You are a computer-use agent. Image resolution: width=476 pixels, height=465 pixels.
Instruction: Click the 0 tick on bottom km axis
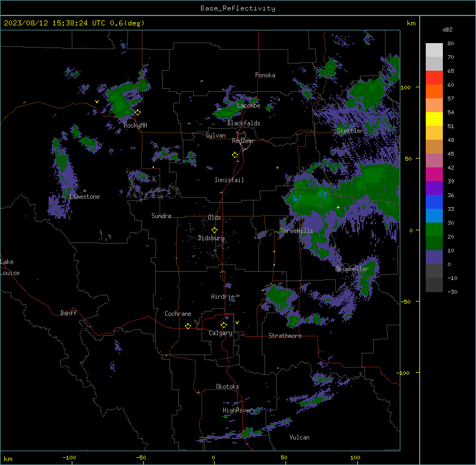[x=213, y=457]
